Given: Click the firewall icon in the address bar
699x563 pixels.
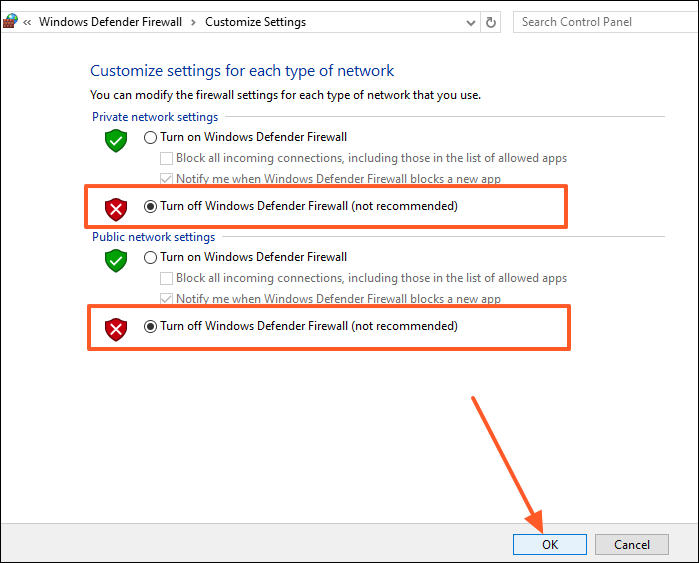Looking at the screenshot, I should 11,21.
